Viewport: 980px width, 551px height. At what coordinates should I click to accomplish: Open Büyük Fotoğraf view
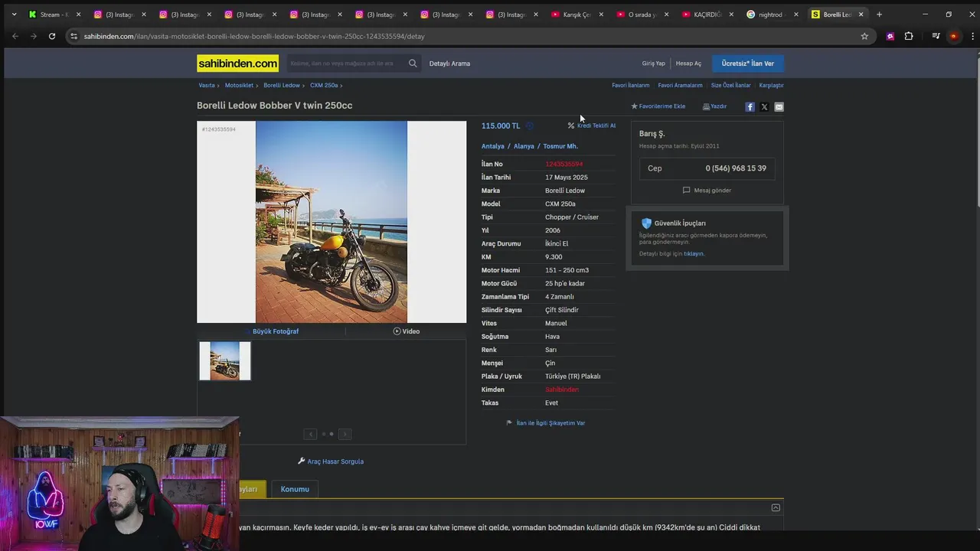[x=276, y=331]
